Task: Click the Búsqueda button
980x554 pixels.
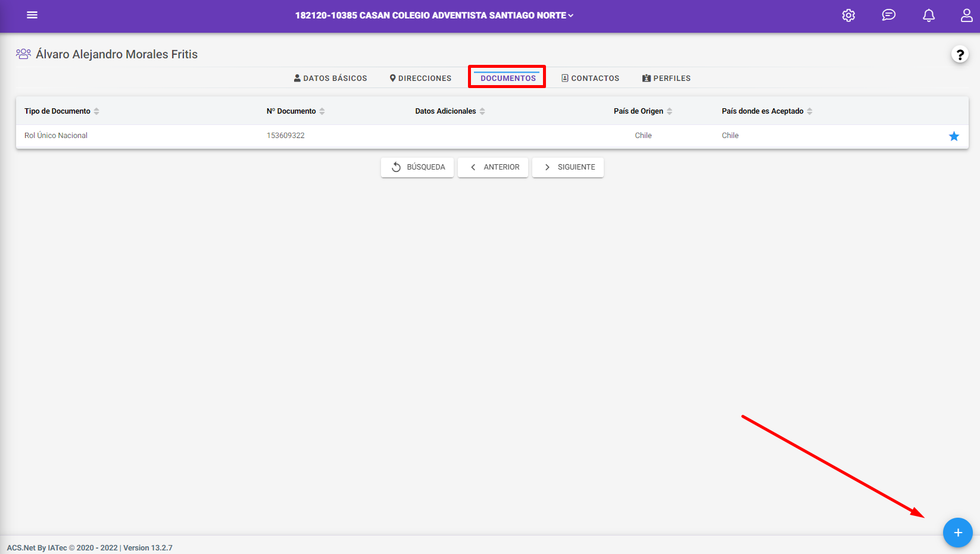Action: pyautogui.click(x=417, y=167)
